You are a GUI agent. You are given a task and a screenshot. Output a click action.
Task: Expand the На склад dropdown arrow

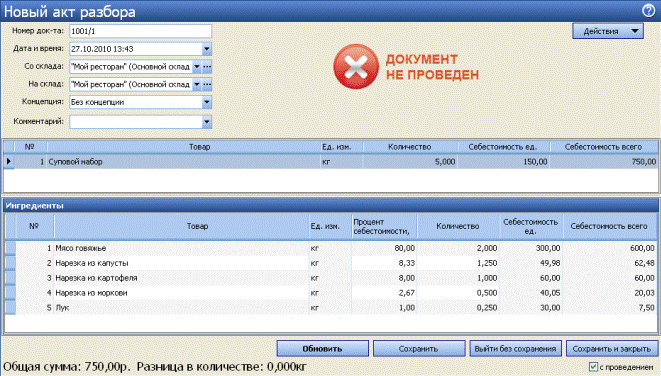pos(197,84)
